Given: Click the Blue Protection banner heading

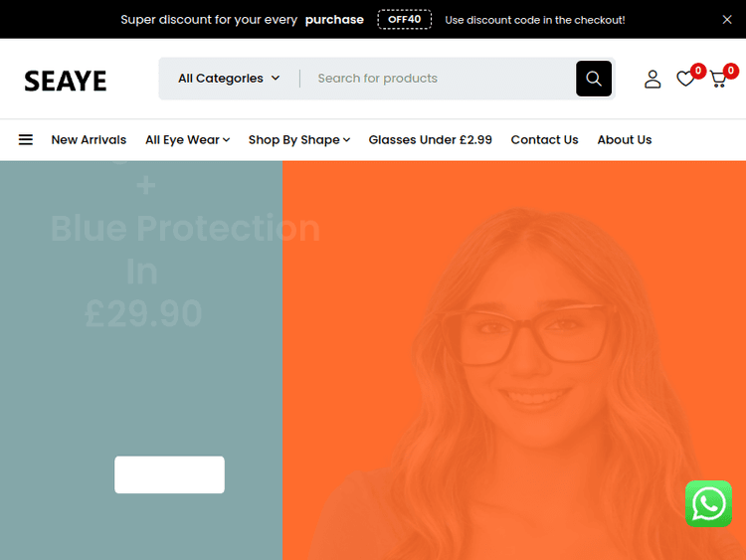Looking at the screenshot, I should pyautogui.click(x=185, y=229).
